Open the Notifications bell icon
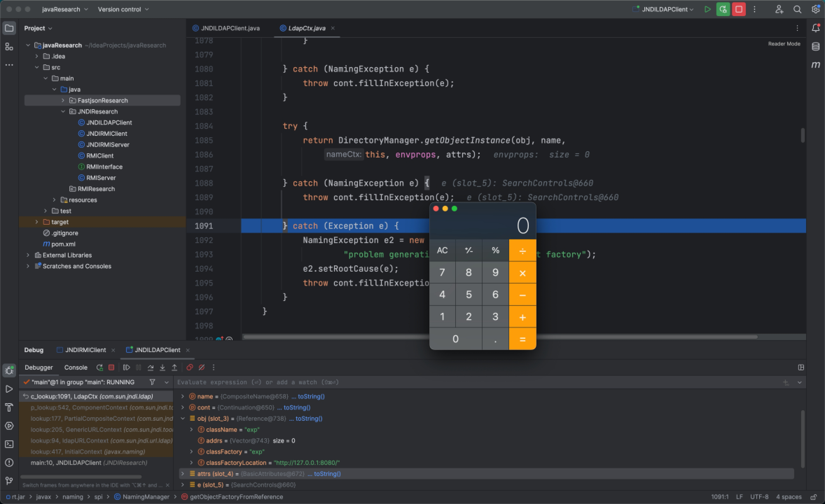The height and width of the screenshot is (504, 825). (x=816, y=28)
